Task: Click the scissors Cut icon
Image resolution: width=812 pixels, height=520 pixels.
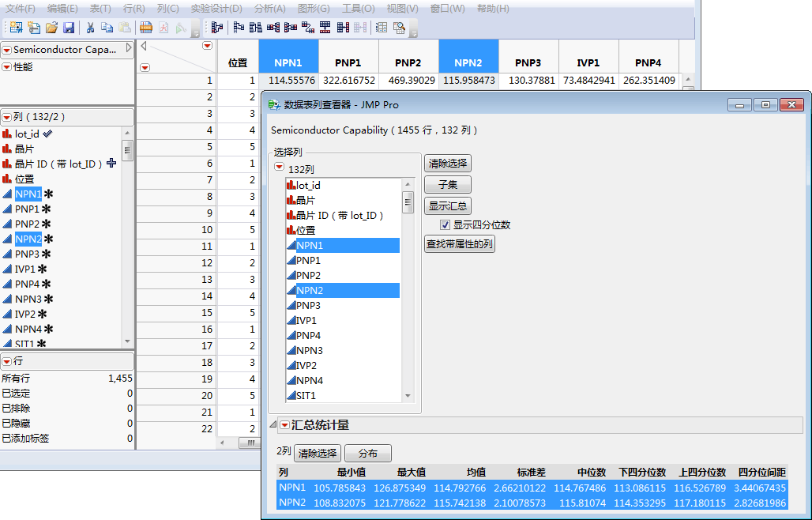Action: click(x=90, y=28)
